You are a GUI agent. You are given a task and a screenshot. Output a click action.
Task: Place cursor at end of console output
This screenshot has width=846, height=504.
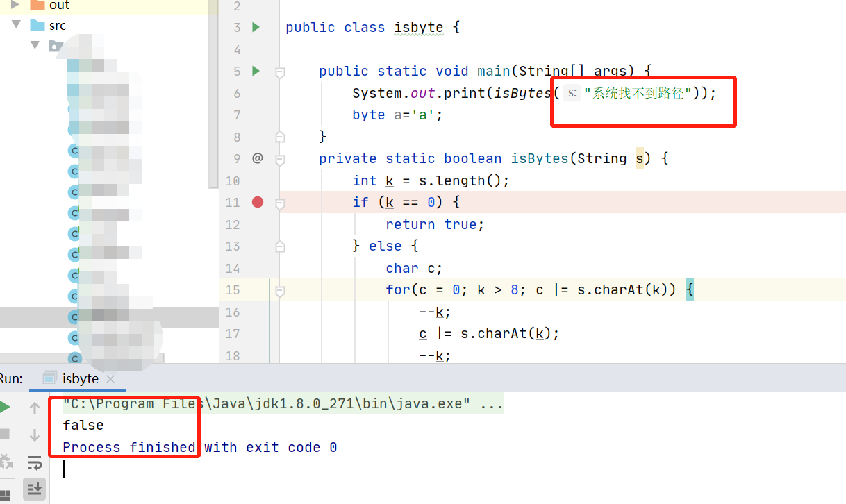64,468
